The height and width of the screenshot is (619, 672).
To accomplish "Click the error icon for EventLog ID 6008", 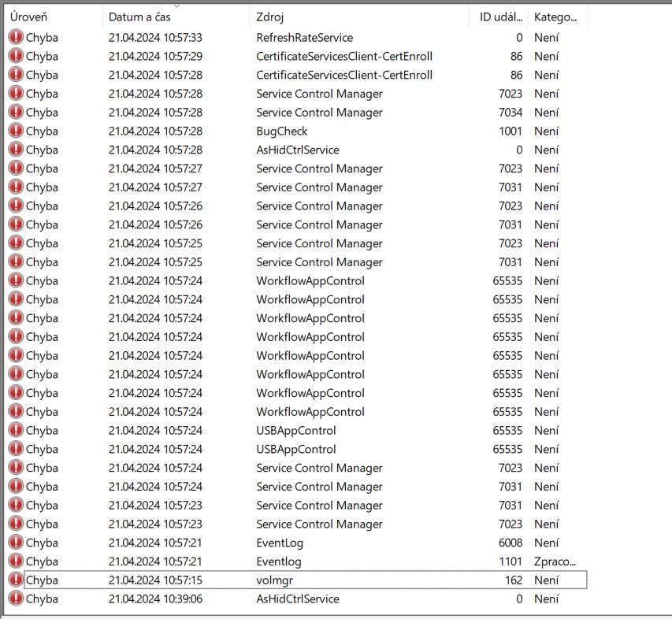I will coord(16,543).
